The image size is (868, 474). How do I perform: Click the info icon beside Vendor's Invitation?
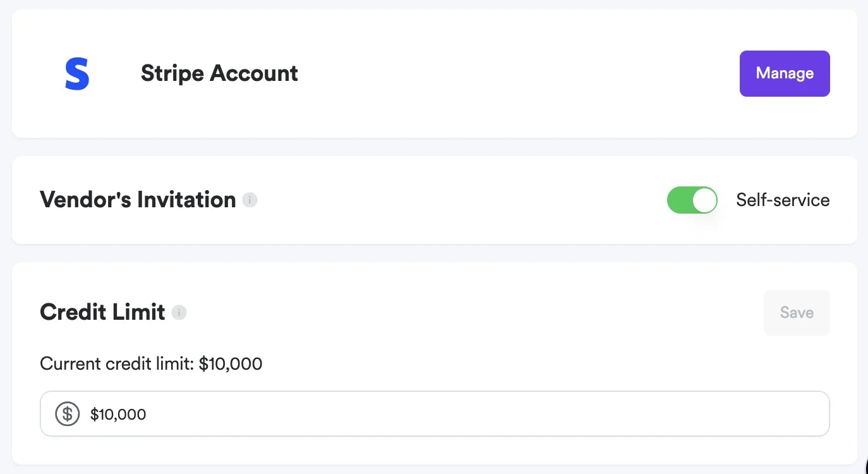click(x=250, y=200)
